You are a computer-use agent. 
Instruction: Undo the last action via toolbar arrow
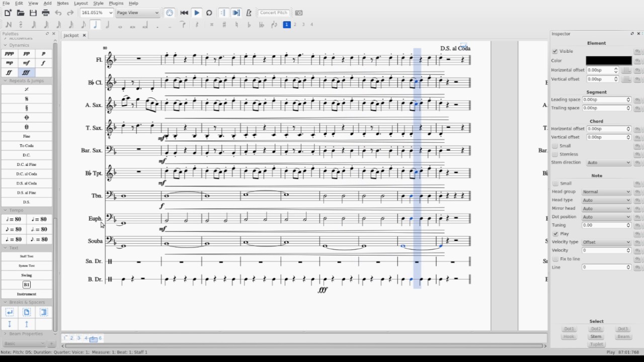(x=58, y=13)
